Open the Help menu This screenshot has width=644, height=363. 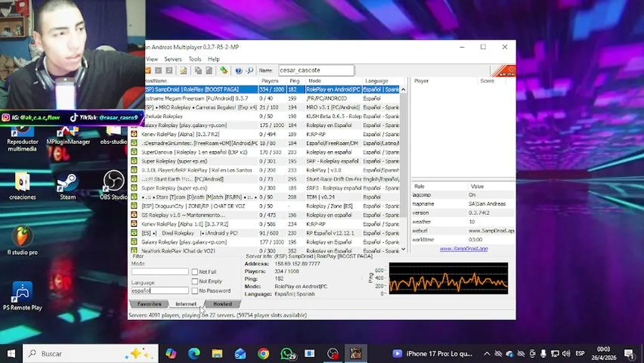point(214,59)
